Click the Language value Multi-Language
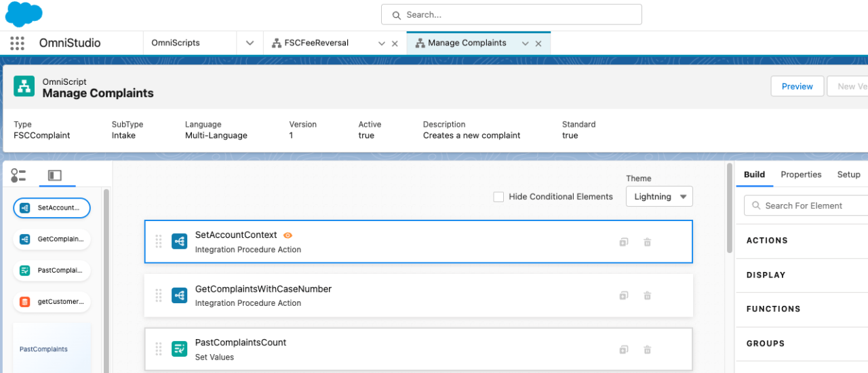The width and height of the screenshot is (868, 373). point(216,136)
